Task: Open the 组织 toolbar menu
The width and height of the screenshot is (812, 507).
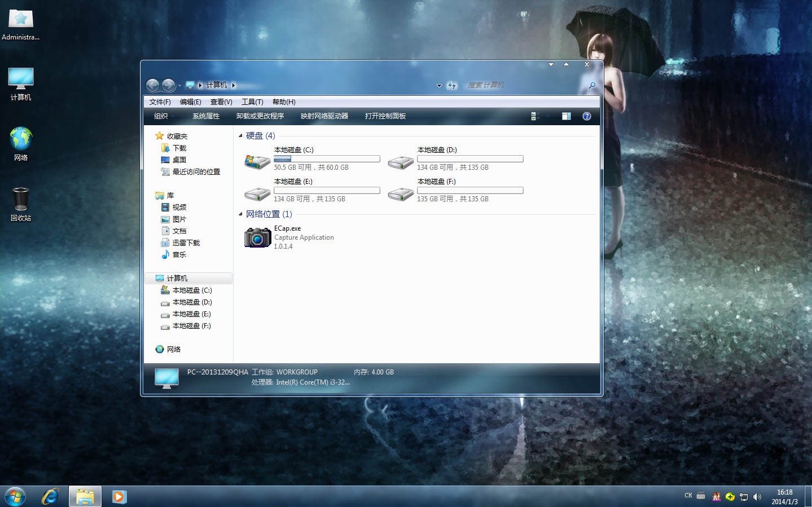Action: click(x=161, y=116)
